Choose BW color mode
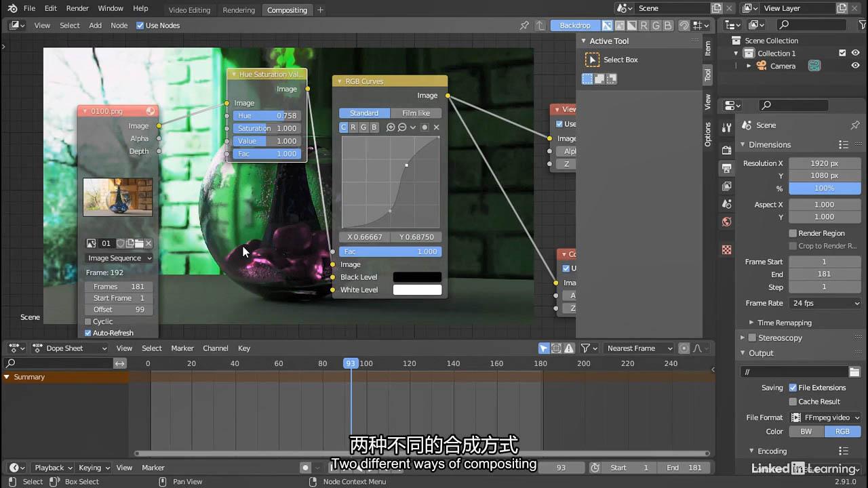 pyautogui.click(x=806, y=432)
